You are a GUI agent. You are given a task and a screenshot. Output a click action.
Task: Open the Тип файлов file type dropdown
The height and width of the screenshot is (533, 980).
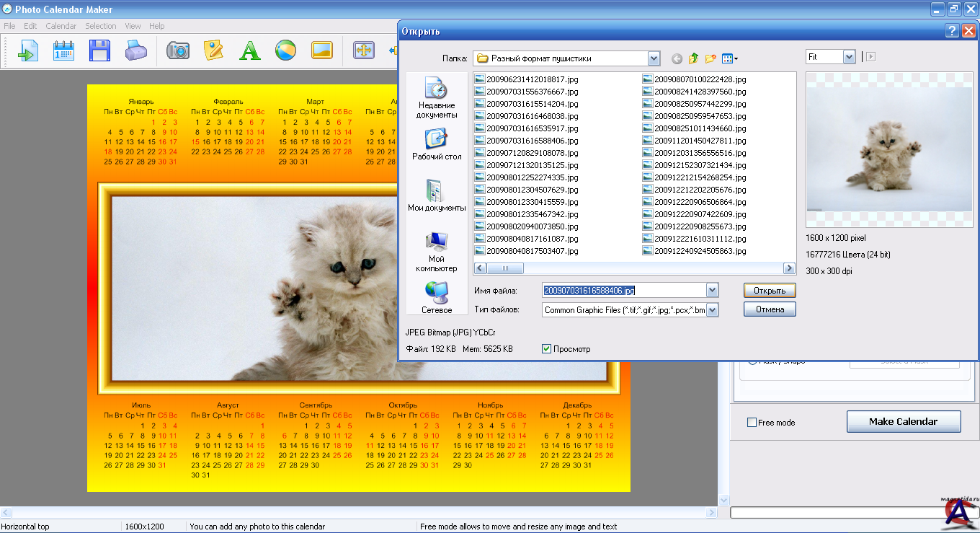[x=712, y=310]
